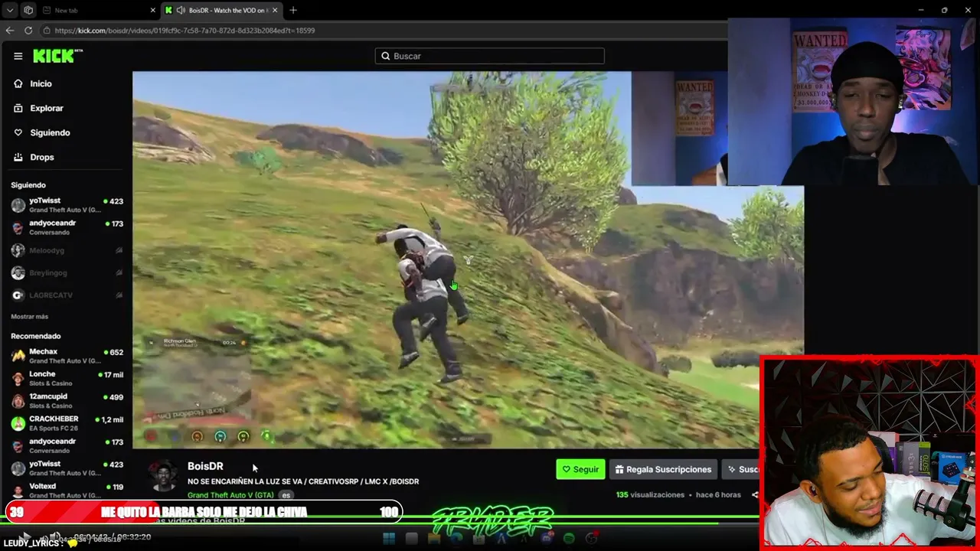Click the Recomendado section heading
Screen dimensions: 980x551
(x=36, y=336)
